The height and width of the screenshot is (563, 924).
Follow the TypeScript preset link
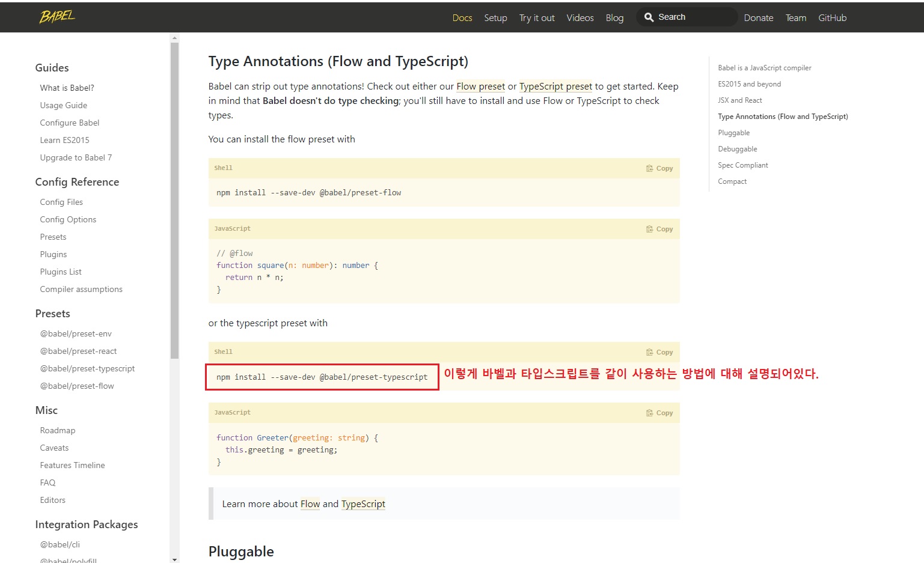pos(555,87)
